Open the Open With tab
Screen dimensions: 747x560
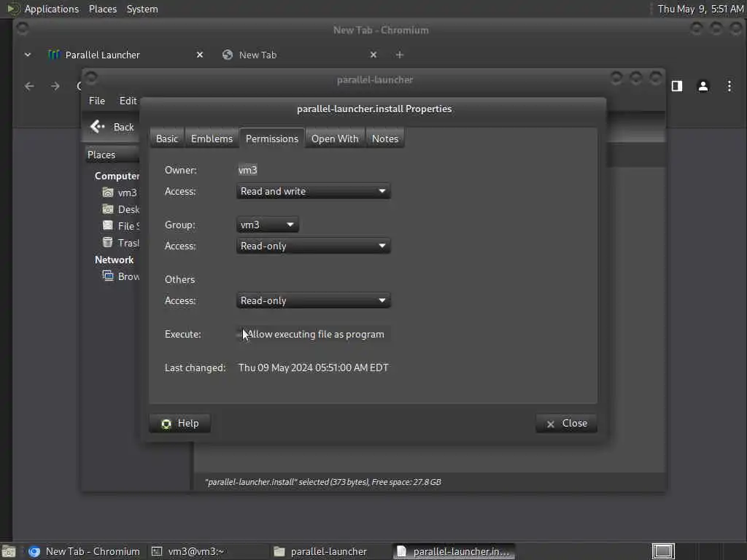click(x=335, y=139)
